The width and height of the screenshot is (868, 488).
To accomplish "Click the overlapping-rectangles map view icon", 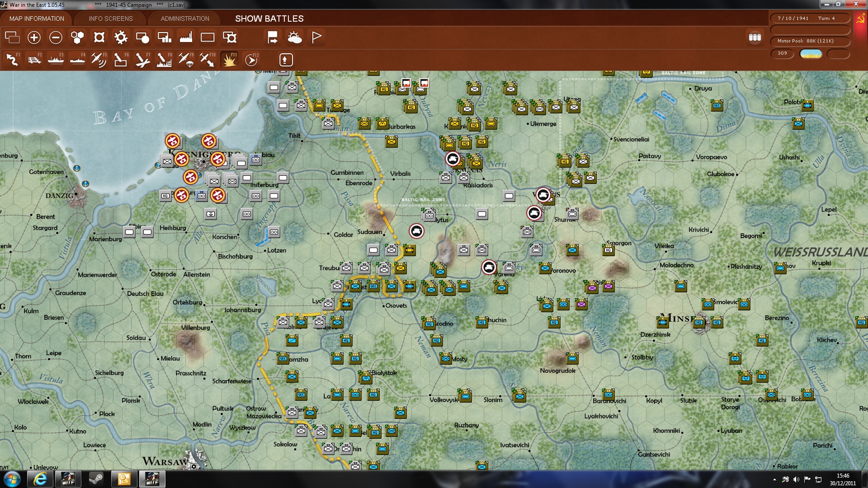I will [x=12, y=38].
